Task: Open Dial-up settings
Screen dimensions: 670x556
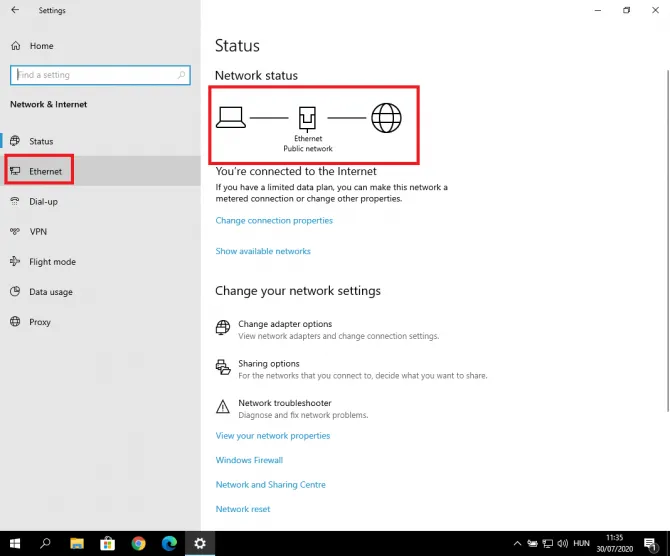Action: click(x=43, y=201)
